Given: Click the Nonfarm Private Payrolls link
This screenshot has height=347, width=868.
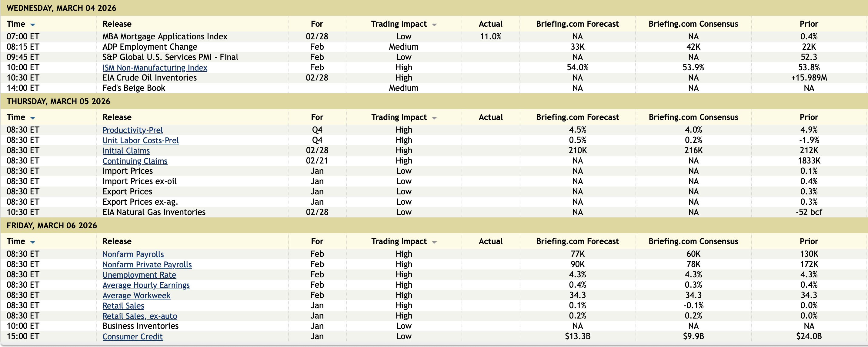Looking at the screenshot, I should pyautogui.click(x=147, y=265).
